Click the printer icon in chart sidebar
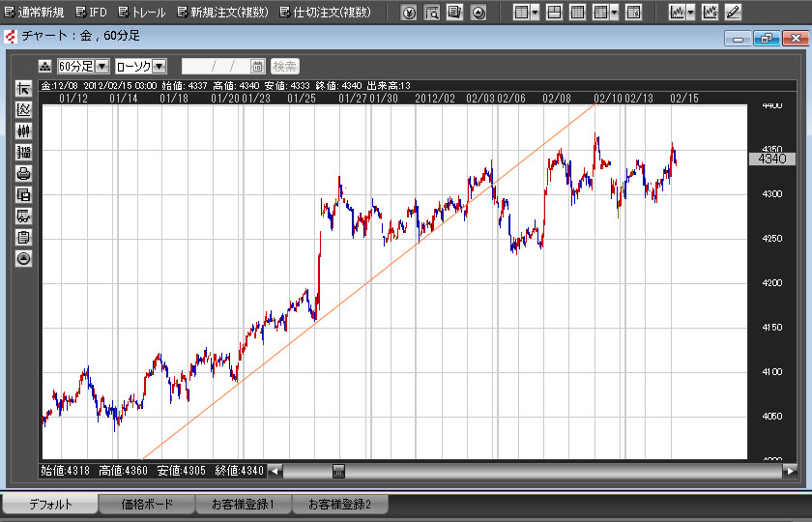The height and width of the screenshot is (522, 812). 24,174
